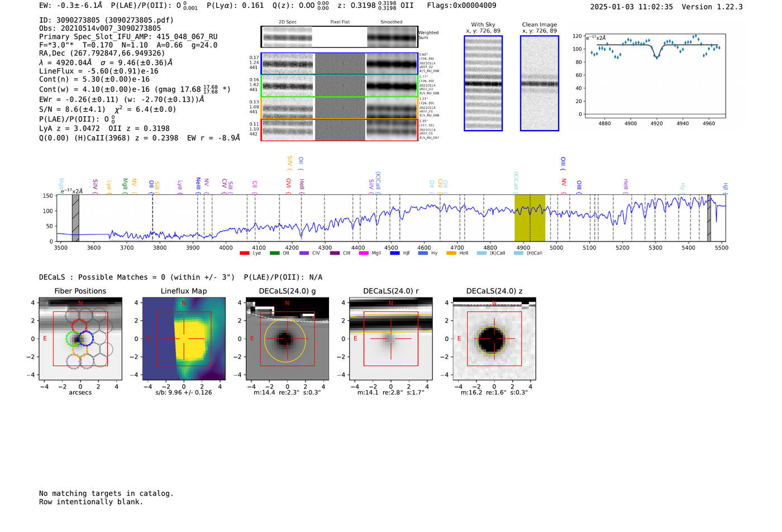Click the Weighted Sum 2D spectrum row
The height and width of the screenshot is (532, 782).
[x=339, y=37]
